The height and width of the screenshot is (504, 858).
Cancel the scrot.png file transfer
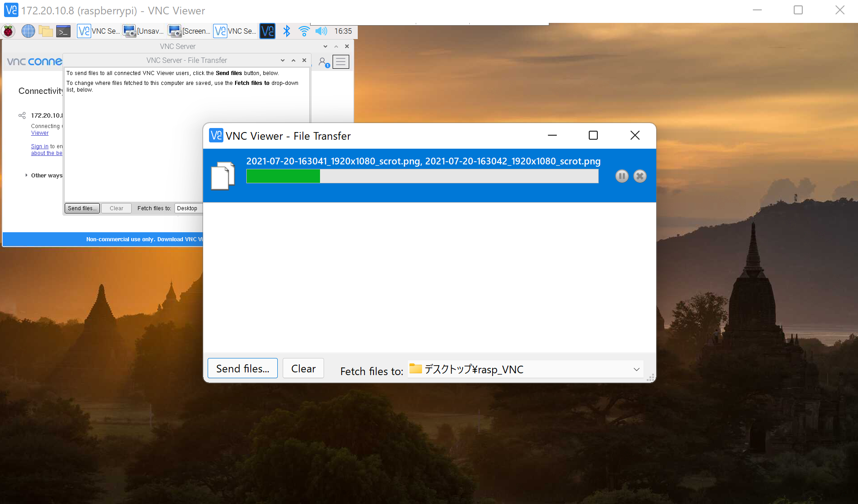[x=640, y=176]
